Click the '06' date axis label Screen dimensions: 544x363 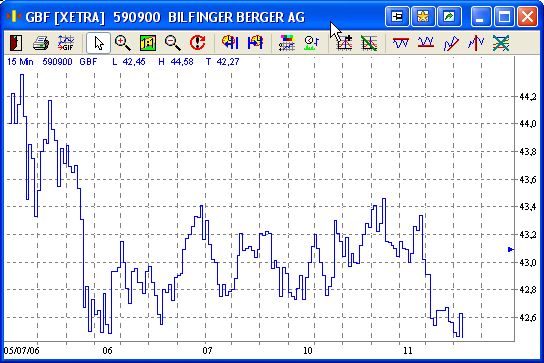pyautogui.click(x=108, y=350)
